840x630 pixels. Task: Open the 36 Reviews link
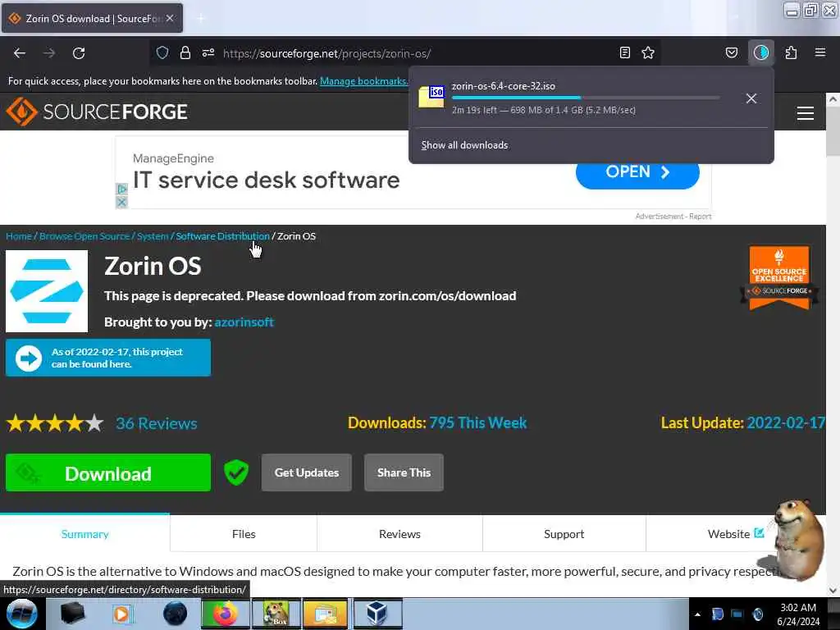pos(157,423)
